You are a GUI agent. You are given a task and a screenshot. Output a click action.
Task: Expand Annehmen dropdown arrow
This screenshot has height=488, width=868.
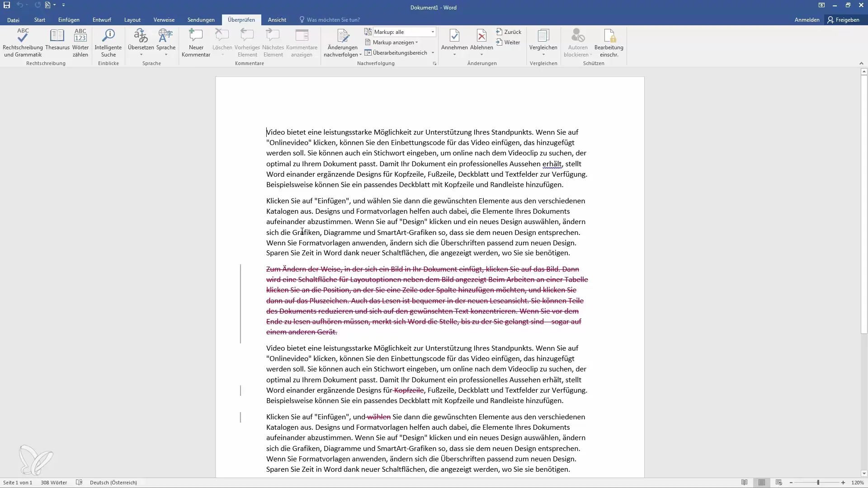pyautogui.click(x=454, y=55)
